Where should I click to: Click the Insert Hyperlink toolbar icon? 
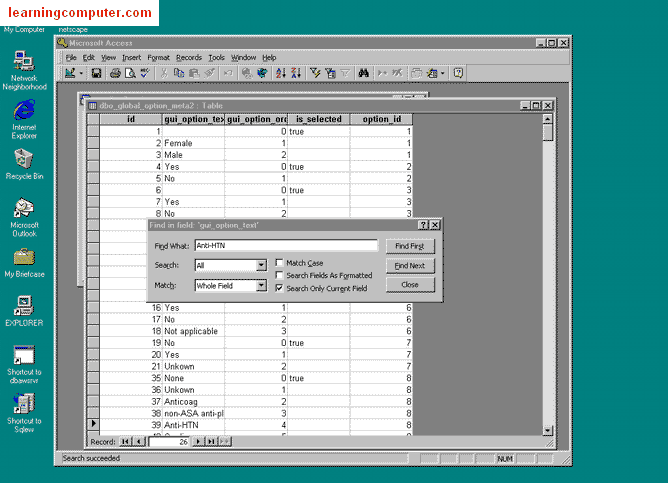(247, 73)
